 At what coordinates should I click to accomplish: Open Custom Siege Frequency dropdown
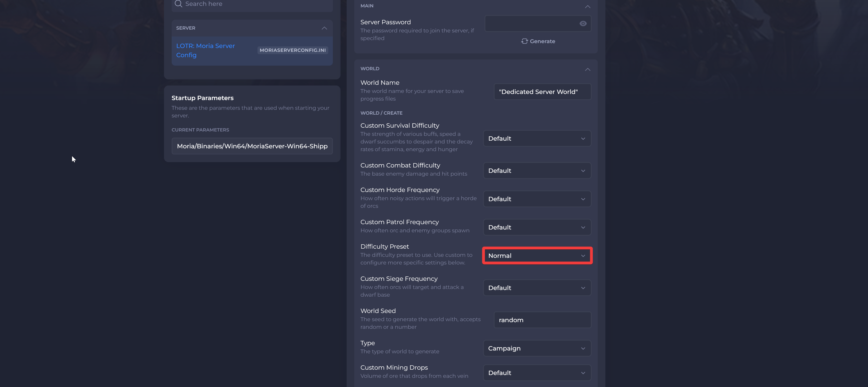coord(537,288)
